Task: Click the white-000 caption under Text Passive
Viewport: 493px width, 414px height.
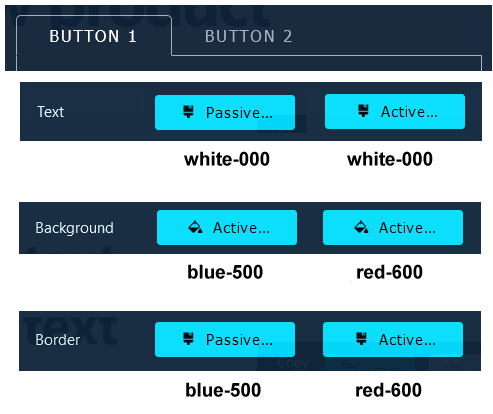Action: tap(227, 159)
